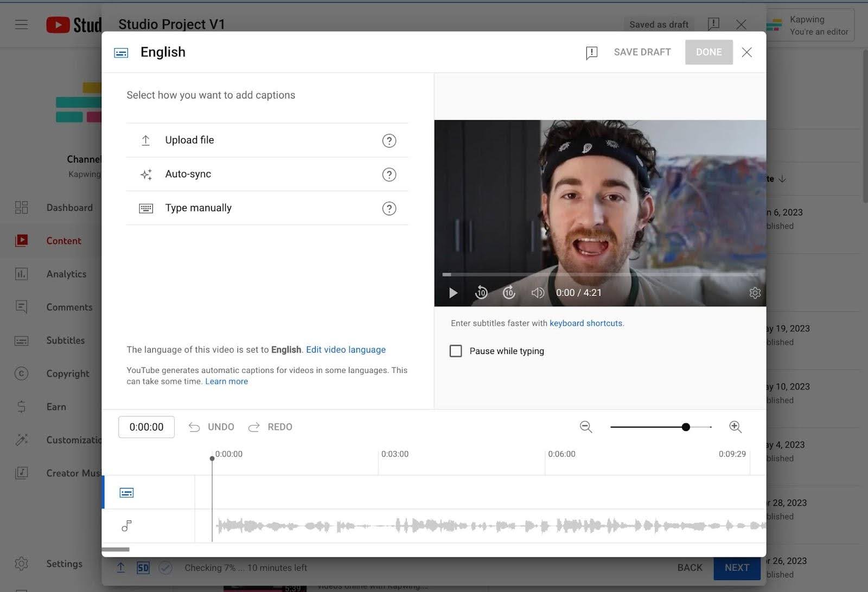Mute the video preview volume

click(x=538, y=293)
